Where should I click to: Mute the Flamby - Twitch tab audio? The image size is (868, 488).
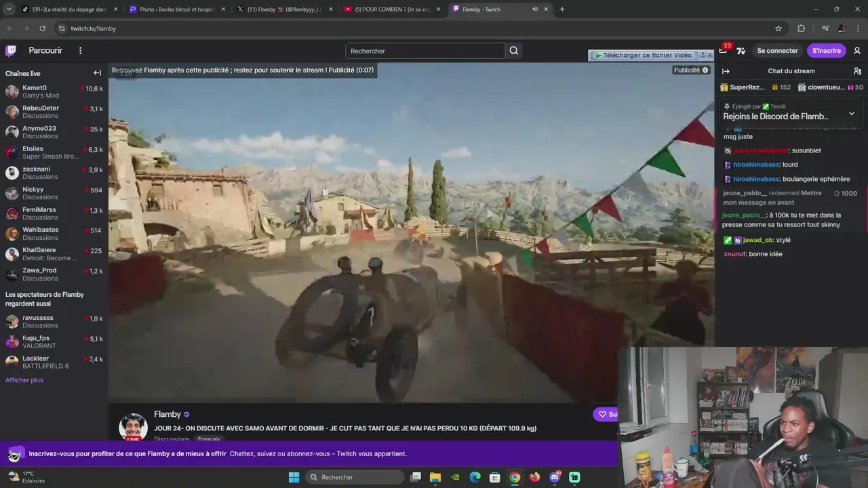(535, 9)
